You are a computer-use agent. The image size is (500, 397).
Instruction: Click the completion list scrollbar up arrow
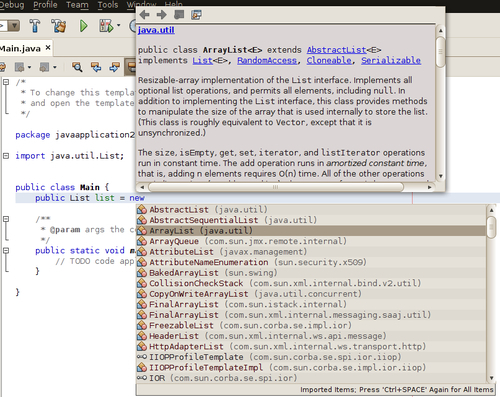pos(491,210)
